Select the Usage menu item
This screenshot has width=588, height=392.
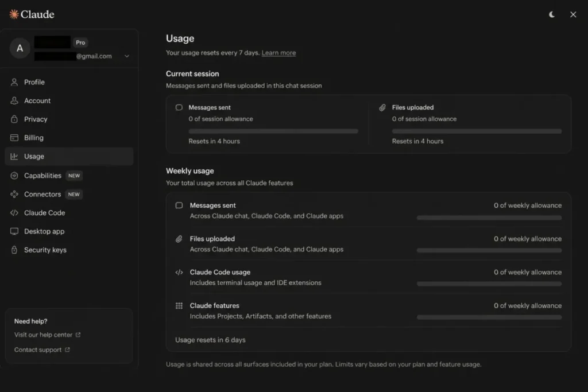coord(69,156)
